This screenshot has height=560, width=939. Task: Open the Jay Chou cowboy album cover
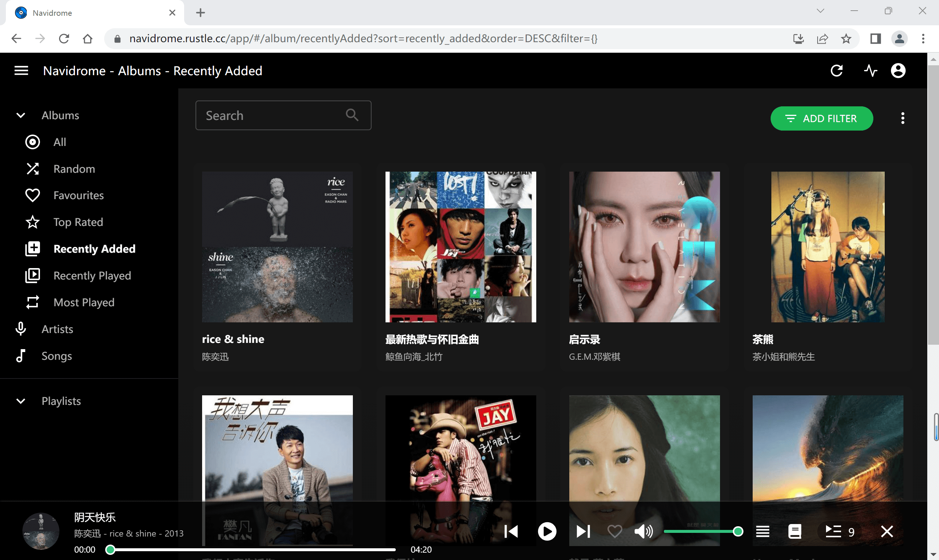(x=460, y=449)
